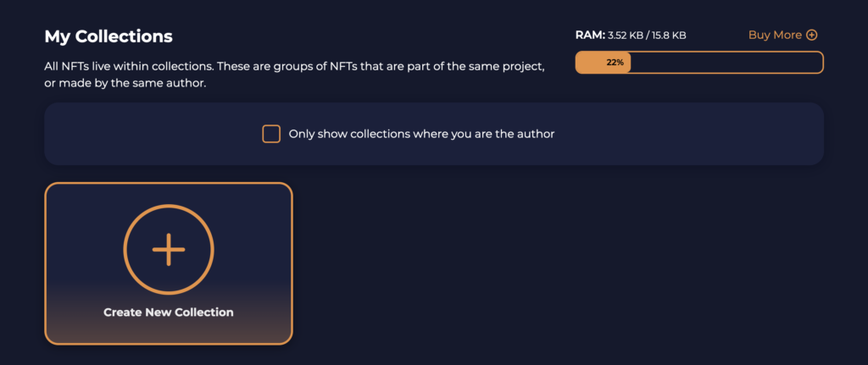Click the Create New Collection label
Image resolution: width=868 pixels, height=365 pixels.
pyautogui.click(x=168, y=312)
